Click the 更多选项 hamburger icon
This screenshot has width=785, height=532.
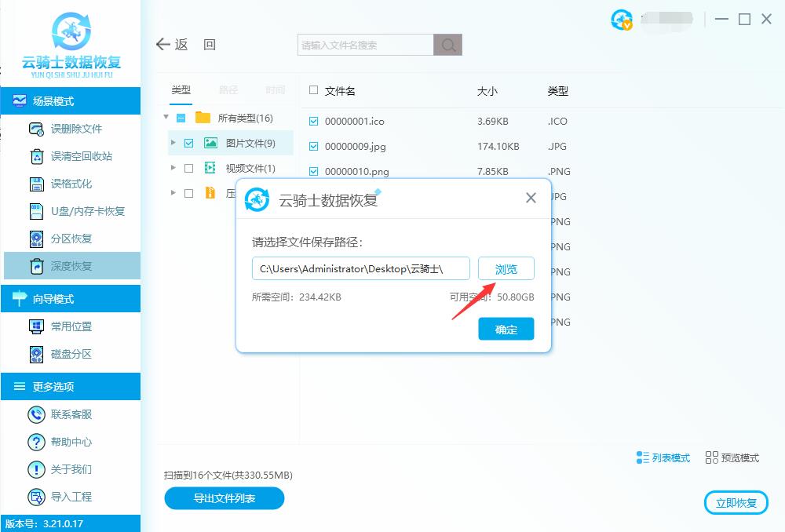tap(19, 386)
